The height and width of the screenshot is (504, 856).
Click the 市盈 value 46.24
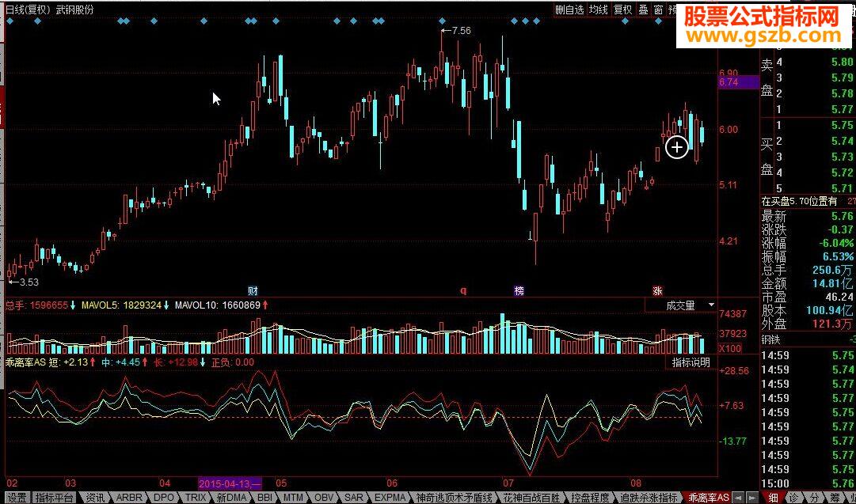tap(841, 297)
